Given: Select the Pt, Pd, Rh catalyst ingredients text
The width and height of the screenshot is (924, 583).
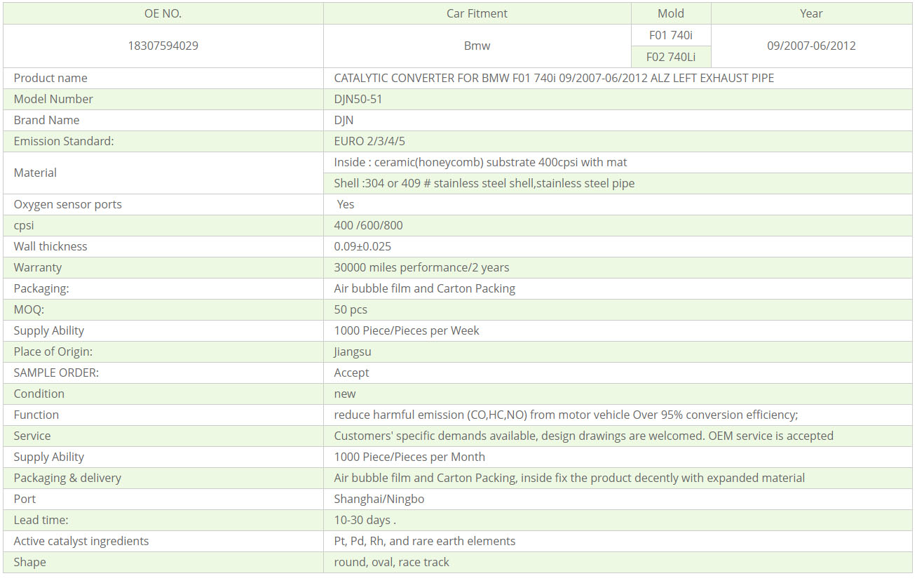Looking at the screenshot, I should (424, 541).
